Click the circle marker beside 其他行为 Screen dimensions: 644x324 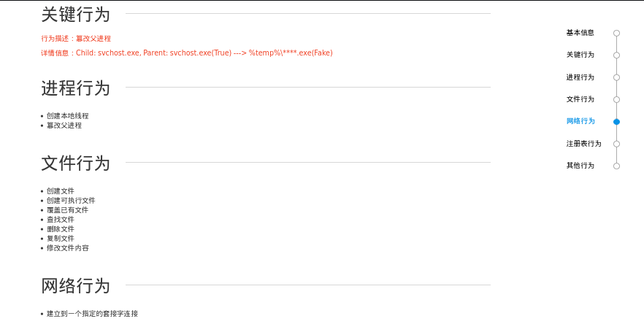(x=616, y=166)
